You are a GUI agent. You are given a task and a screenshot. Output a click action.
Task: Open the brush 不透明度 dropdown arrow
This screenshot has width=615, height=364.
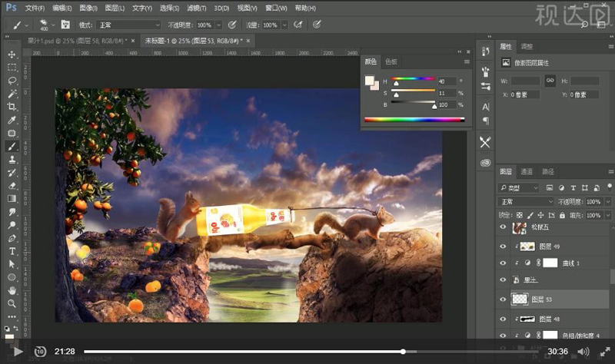click(219, 25)
